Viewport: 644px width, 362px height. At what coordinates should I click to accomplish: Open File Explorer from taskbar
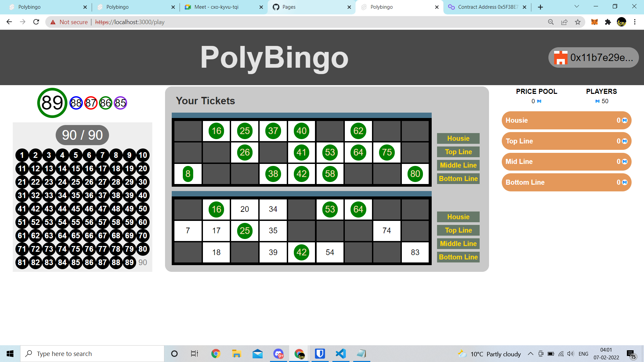tap(236, 354)
